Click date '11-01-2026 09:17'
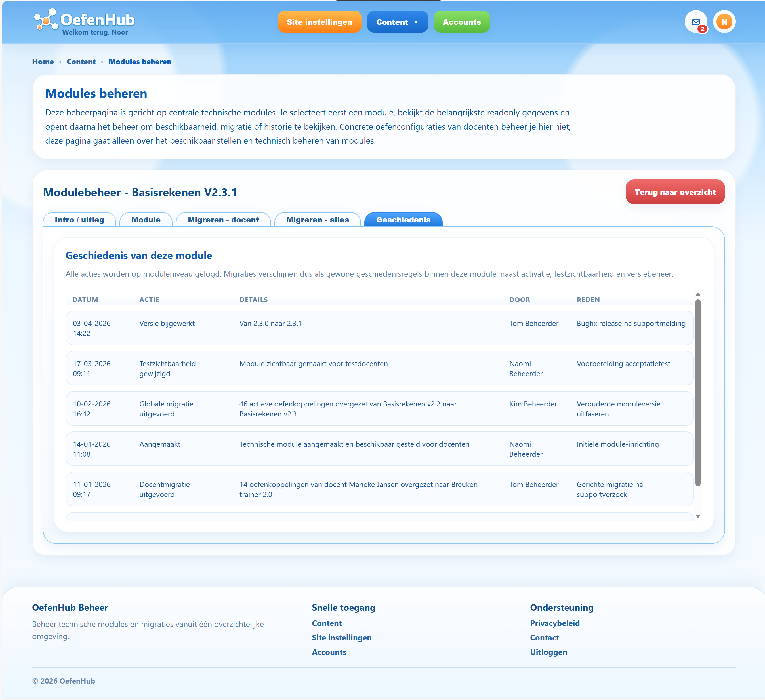Screen dimensions: 765x700 coord(91,489)
